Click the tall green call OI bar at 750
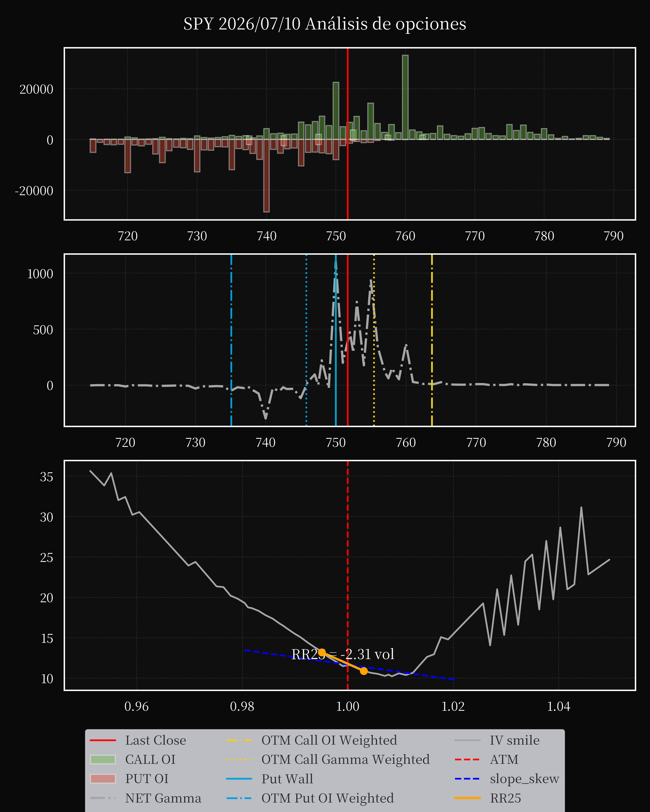 336,111
